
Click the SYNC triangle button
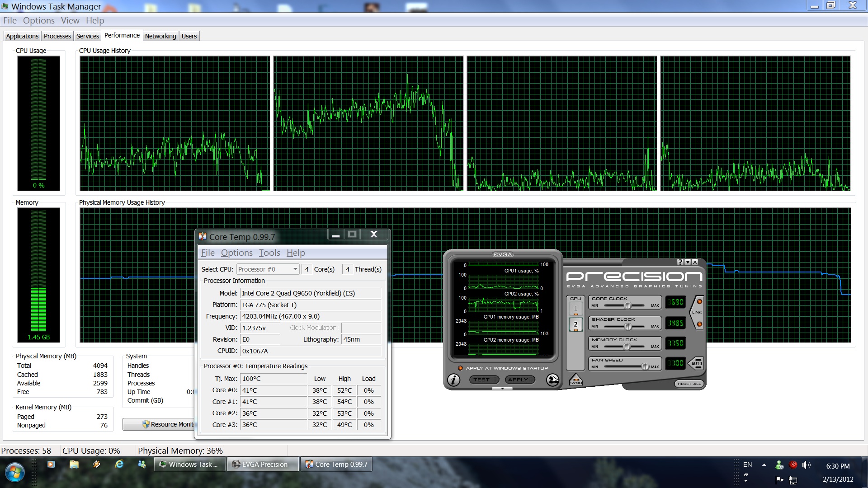point(576,380)
